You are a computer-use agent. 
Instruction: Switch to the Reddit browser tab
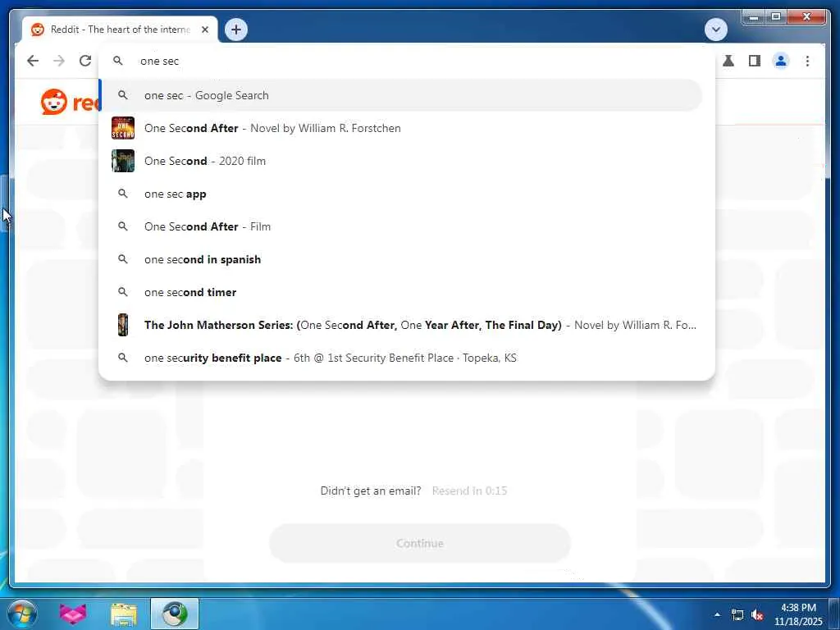pyautogui.click(x=120, y=30)
